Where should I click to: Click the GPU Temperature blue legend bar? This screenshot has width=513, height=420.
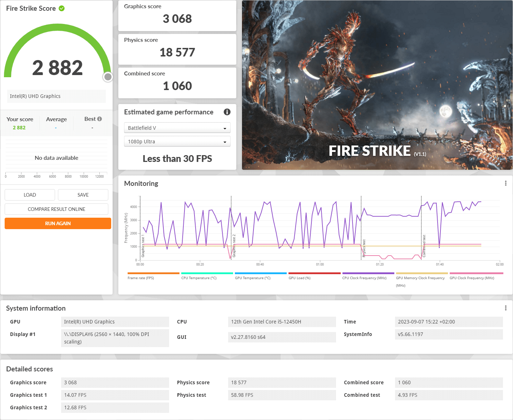coord(261,273)
